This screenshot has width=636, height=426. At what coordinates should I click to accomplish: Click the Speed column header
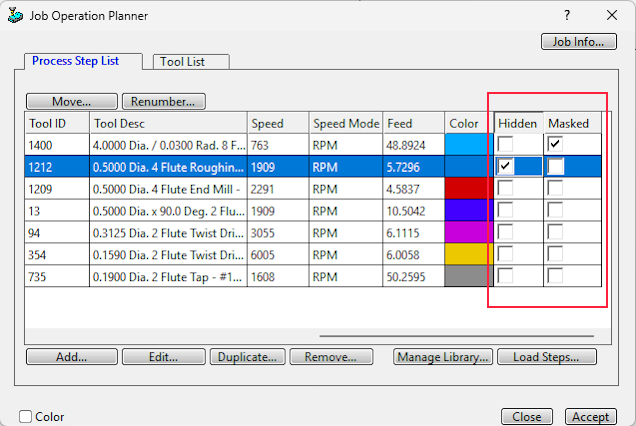tap(278, 123)
